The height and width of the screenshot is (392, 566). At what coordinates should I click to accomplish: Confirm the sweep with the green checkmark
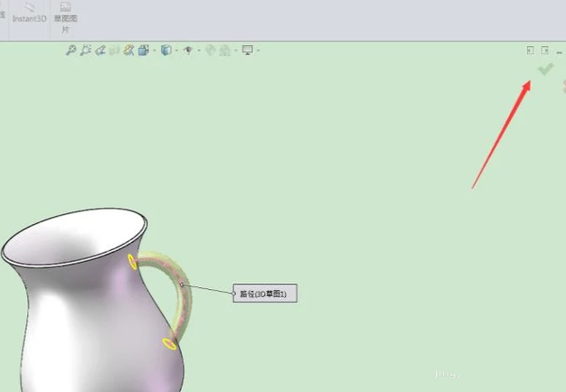(x=545, y=69)
